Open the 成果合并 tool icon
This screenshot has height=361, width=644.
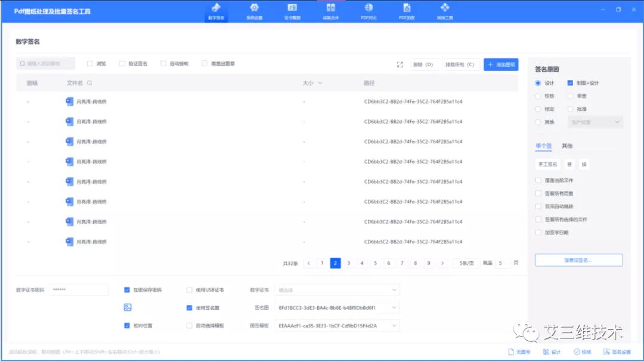tap(330, 11)
